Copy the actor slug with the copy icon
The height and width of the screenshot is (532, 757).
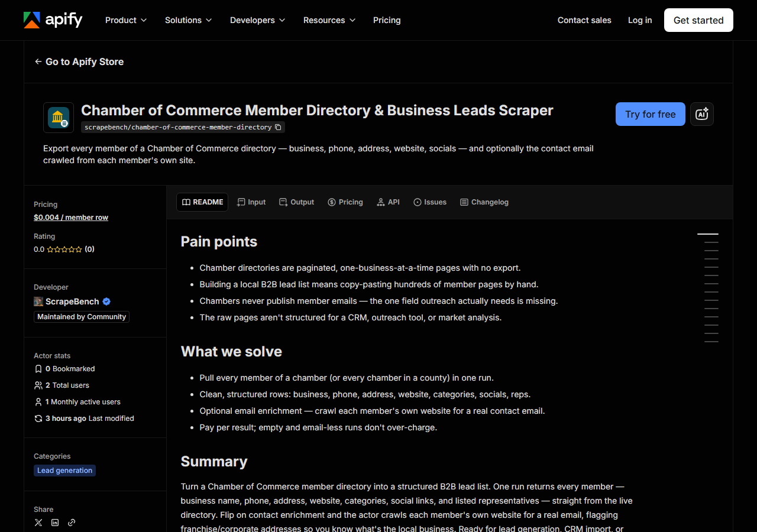(278, 127)
